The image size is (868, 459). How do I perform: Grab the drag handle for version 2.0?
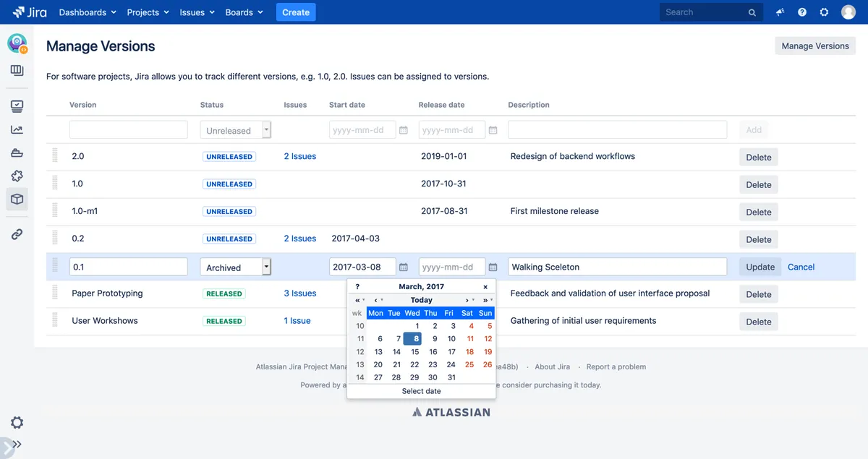(x=54, y=156)
